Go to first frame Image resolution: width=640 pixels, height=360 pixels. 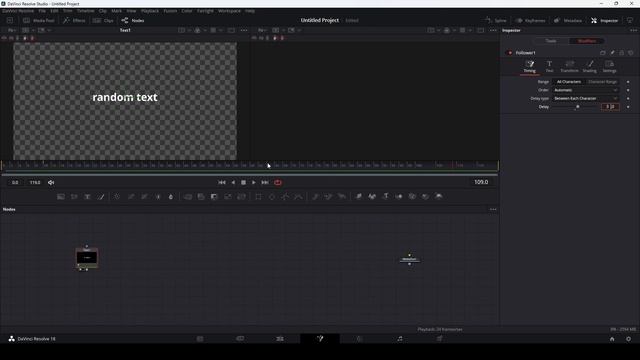222,182
